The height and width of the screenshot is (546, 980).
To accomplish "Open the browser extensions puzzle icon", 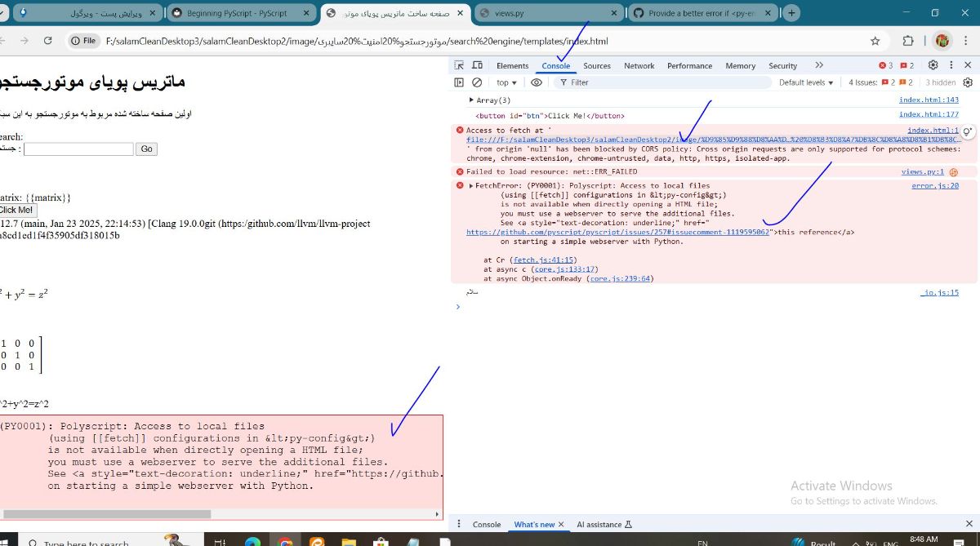I will (908, 41).
